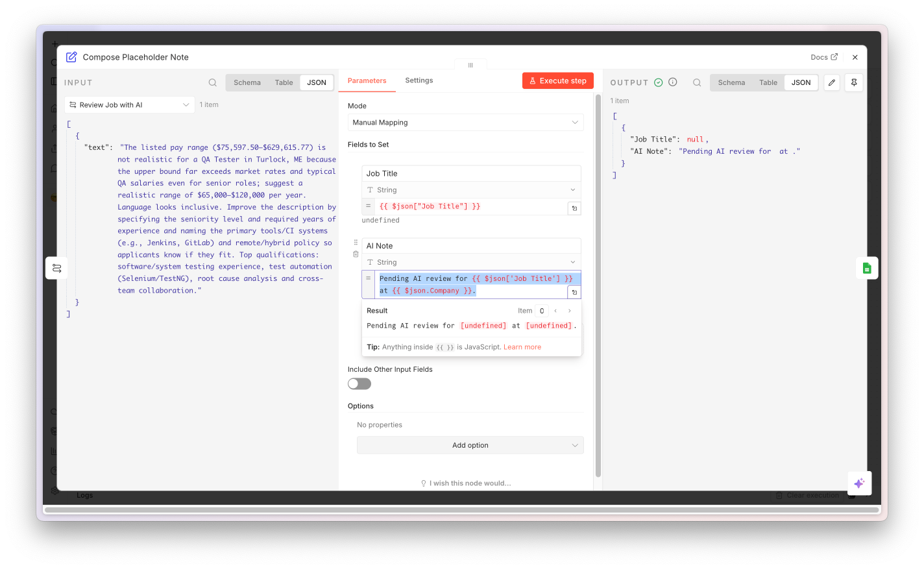The height and width of the screenshot is (569, 924).
Task: Click the Job Title field name input
Action: (x=471, y=173)
